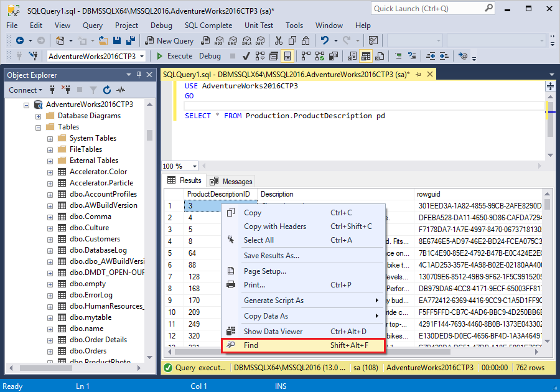
Task: Click the Uncomment selected lines icon
Action: 412,56
